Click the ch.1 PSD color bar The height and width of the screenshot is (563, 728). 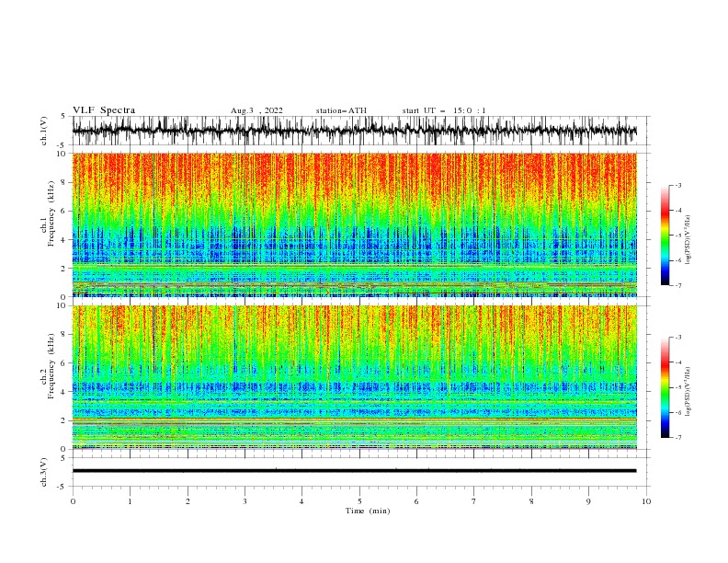pyautogui.click(x=665, y=236)
